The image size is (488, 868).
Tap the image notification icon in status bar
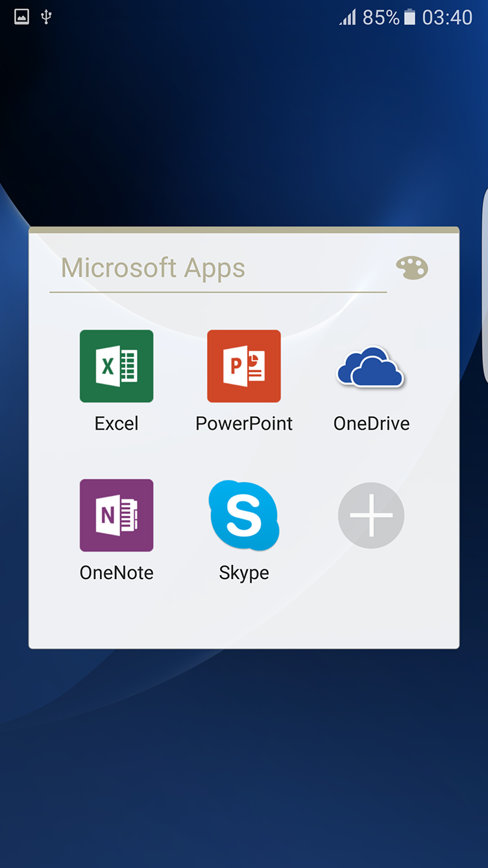point(22,17)
